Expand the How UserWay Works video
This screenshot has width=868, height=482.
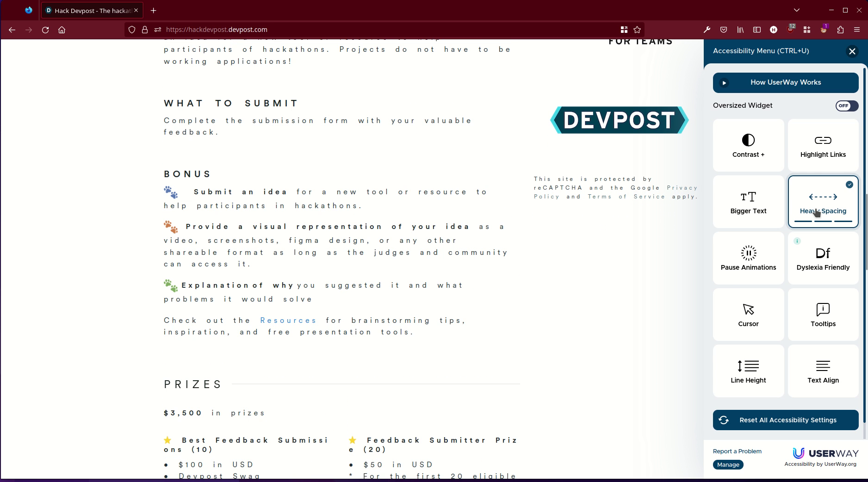point(785,82)
